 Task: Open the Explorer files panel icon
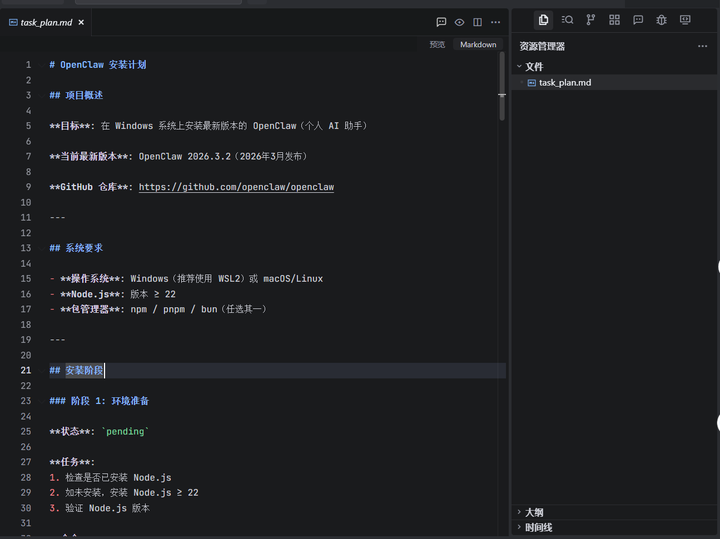pos(543,20)
